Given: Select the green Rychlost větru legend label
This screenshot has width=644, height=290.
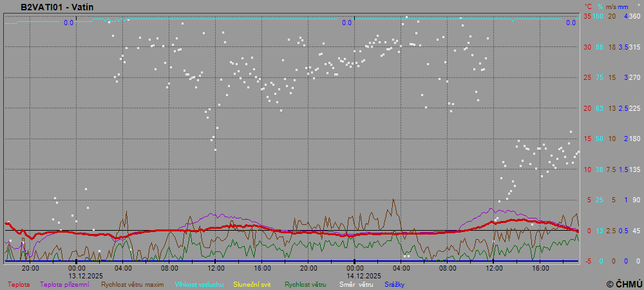Looking at the screenshot, I should (x=305, y=284).
